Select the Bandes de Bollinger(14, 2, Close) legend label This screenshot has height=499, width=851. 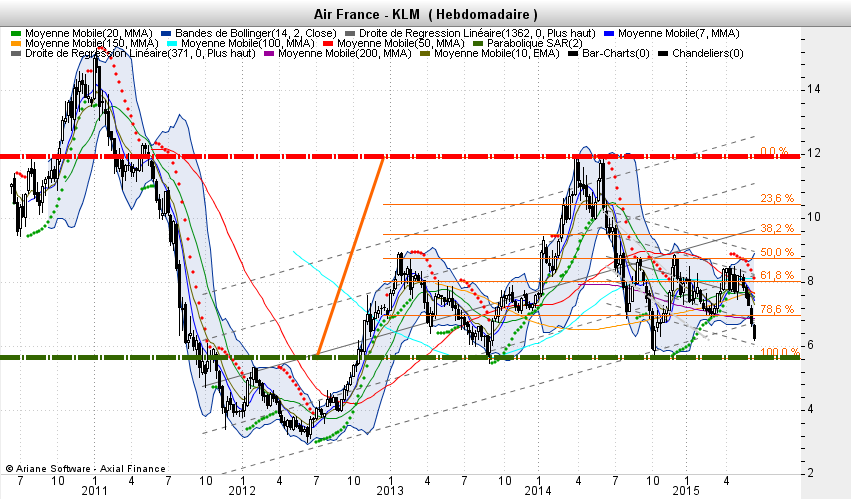pyautogui.click(x=256, y=34)
